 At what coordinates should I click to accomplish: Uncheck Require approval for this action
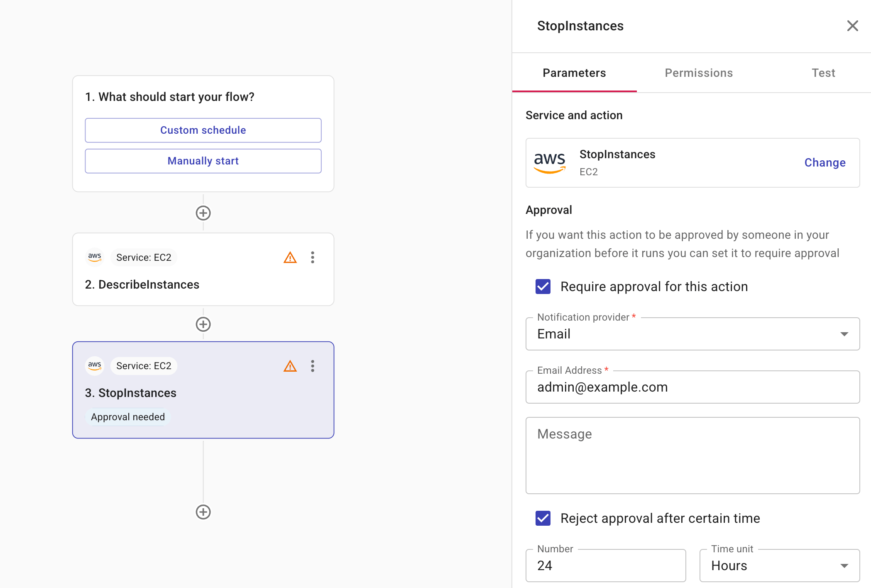tap(543, 287)
